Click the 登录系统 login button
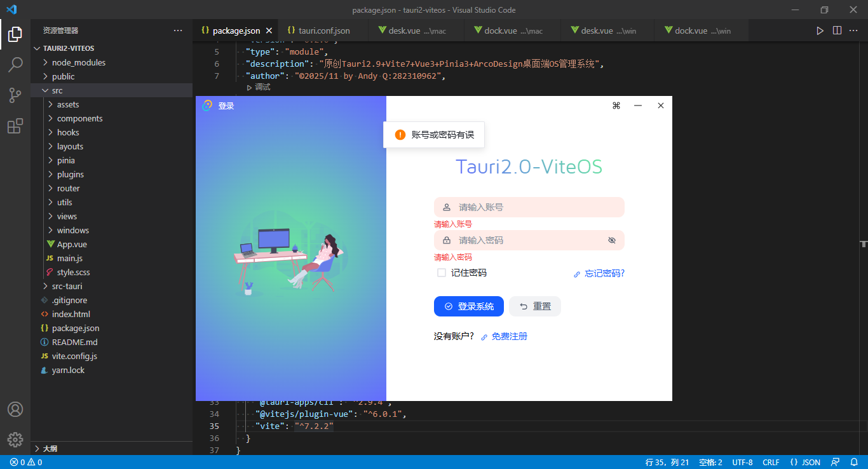This screenshot has height=469, width=868. [x=469, y=306]
